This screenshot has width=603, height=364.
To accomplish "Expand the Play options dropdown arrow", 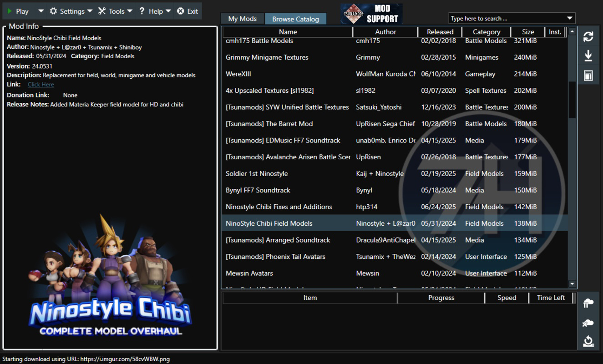I will pos(41,11).
